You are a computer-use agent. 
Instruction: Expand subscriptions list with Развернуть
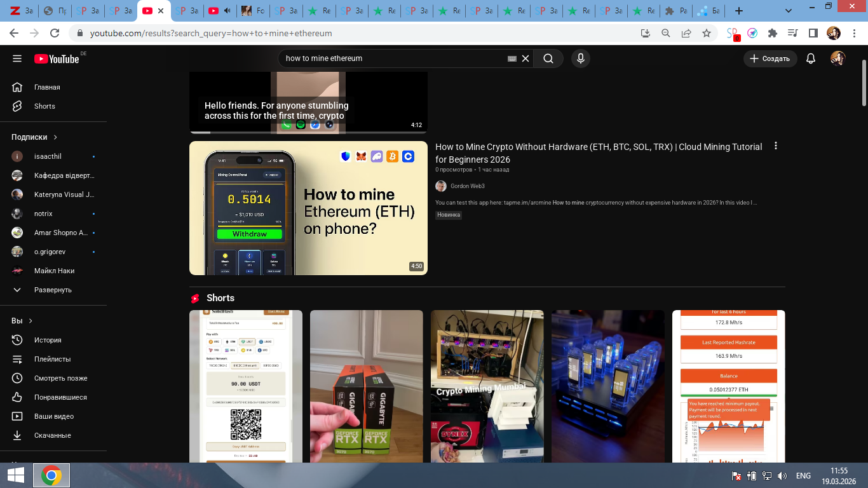pos(53,290)
